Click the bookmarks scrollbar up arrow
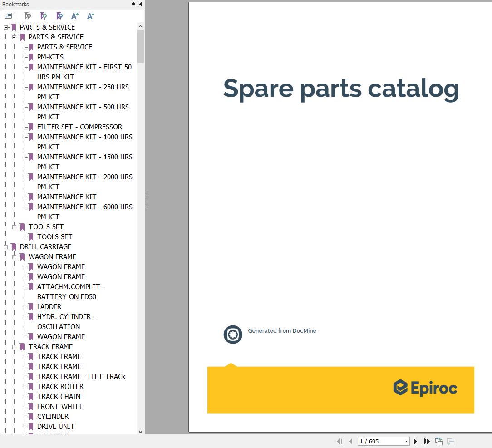The image size is (492, 448). pyautogui.click(x=140, y=27)
